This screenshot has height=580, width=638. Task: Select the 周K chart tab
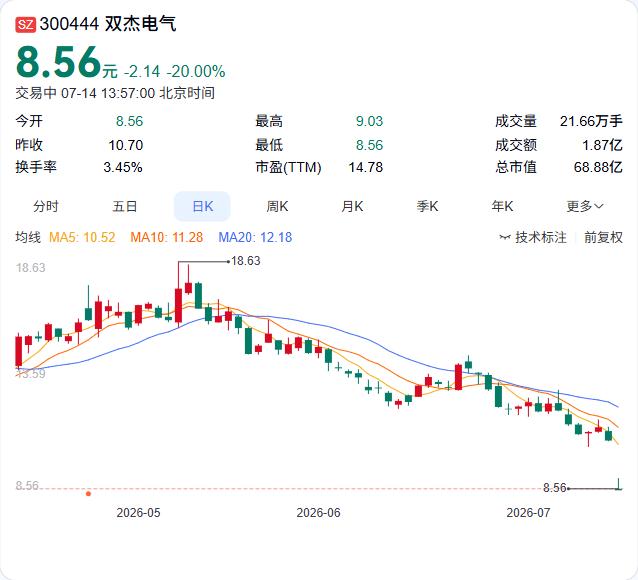[x=277, y=206]
